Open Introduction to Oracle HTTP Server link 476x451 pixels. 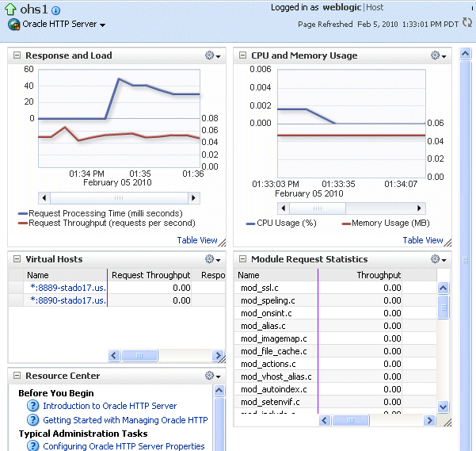coord(109,406)
